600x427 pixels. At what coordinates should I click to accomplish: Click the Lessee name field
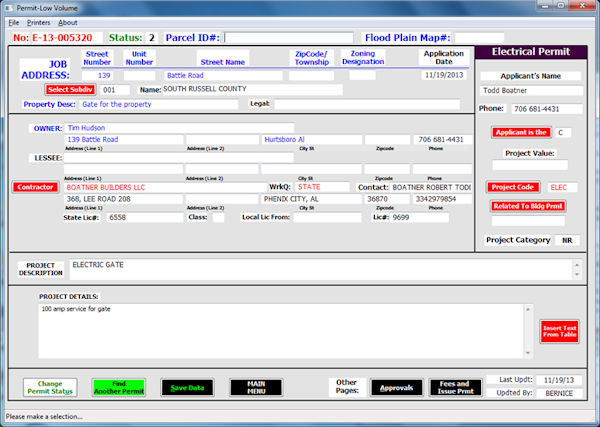(179, 158)
